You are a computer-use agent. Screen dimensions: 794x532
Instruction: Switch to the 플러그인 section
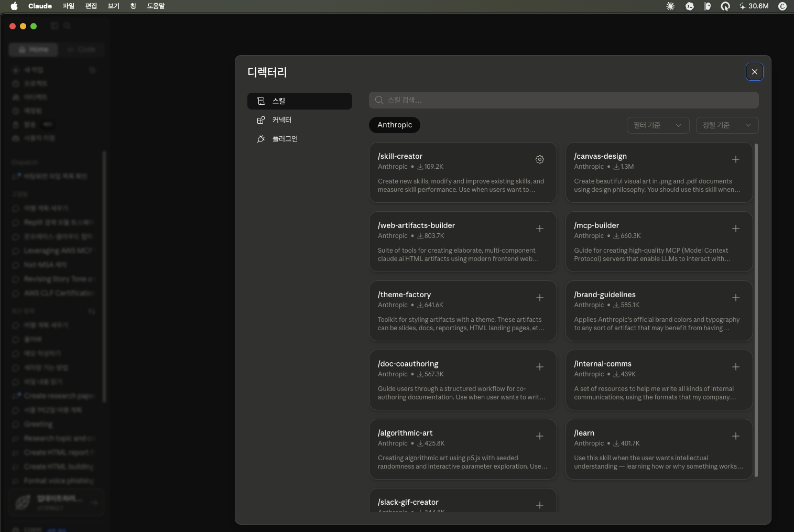[300, 139]
